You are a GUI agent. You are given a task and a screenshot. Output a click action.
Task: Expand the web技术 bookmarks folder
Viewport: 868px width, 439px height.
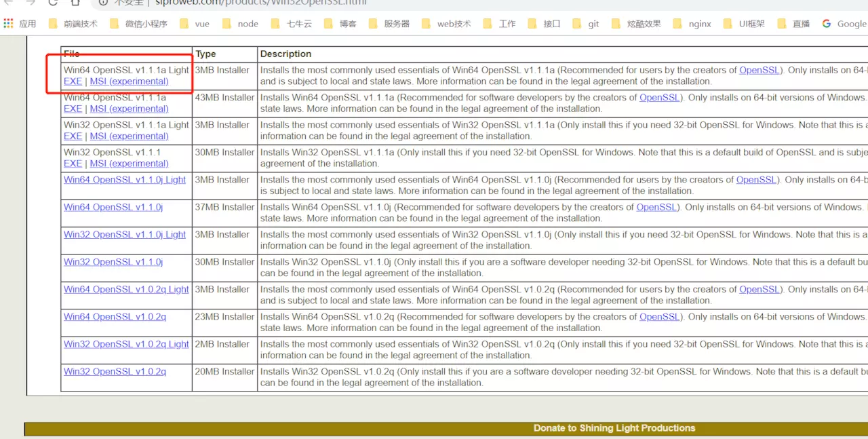coord(453,23)
